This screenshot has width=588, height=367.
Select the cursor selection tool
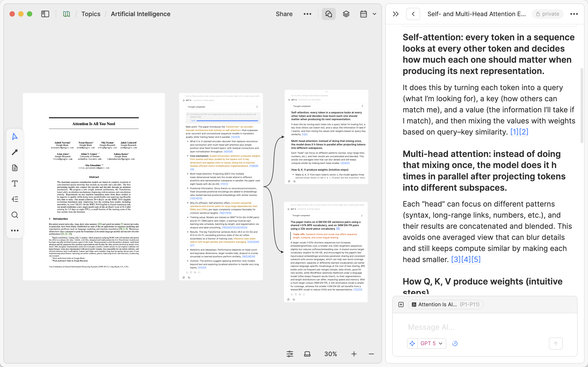coord(15,136)
